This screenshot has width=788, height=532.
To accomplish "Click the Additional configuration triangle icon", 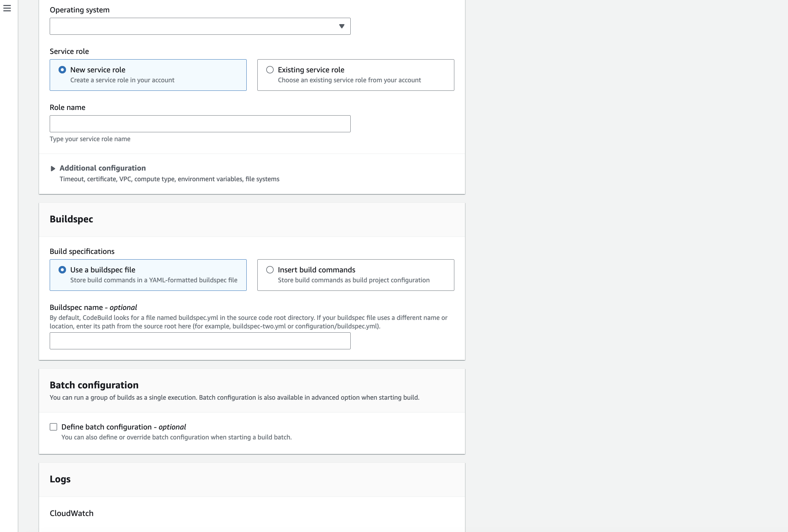I will tap(53, 168).
